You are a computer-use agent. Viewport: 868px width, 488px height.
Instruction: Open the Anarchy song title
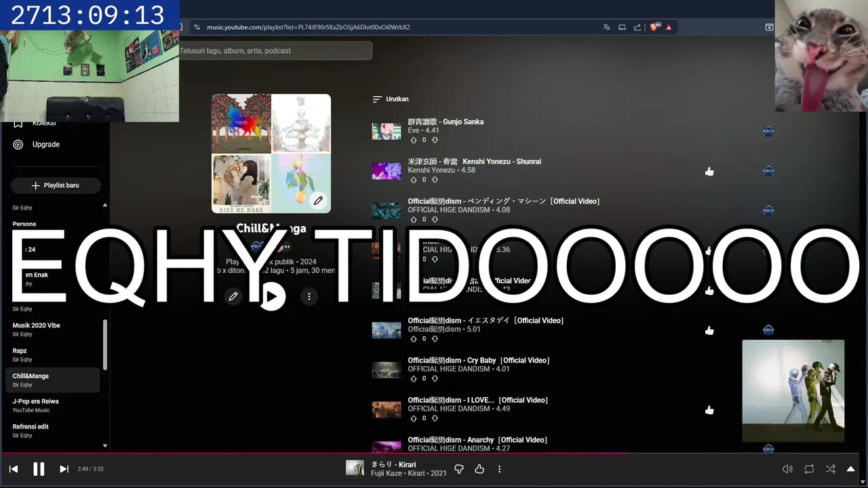pyautogui.click(x=477, y=440)
